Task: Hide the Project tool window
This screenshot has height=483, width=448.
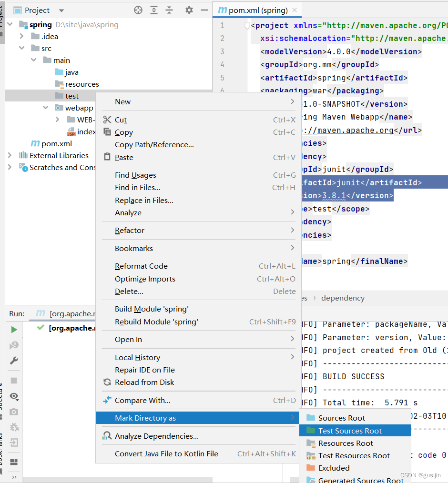Action: (x=204, y=10)
